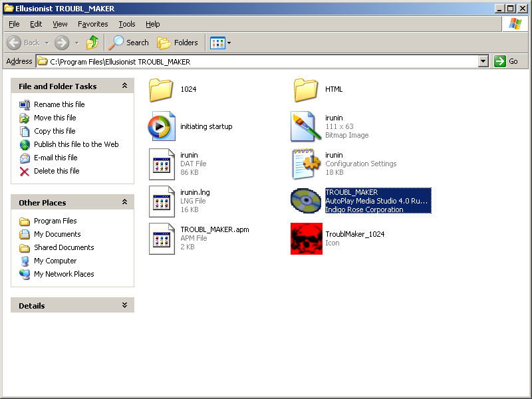Select the irunin Configuration Settings icon
The height and width of the screenshot is (399, 532).
306,164
